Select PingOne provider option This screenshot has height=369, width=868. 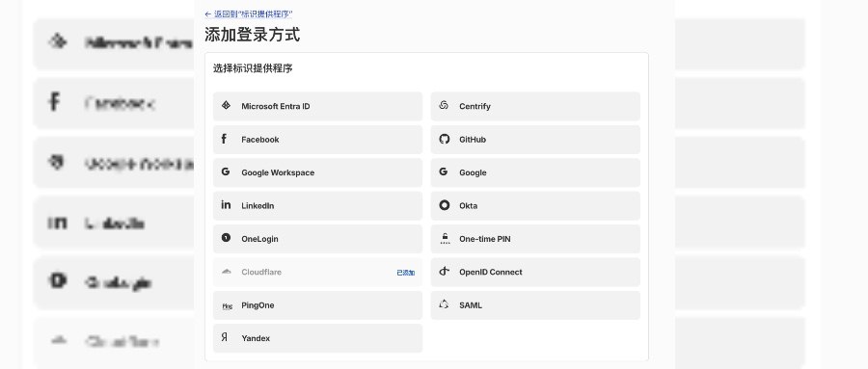pyautogui.click(x=317, y=305)
